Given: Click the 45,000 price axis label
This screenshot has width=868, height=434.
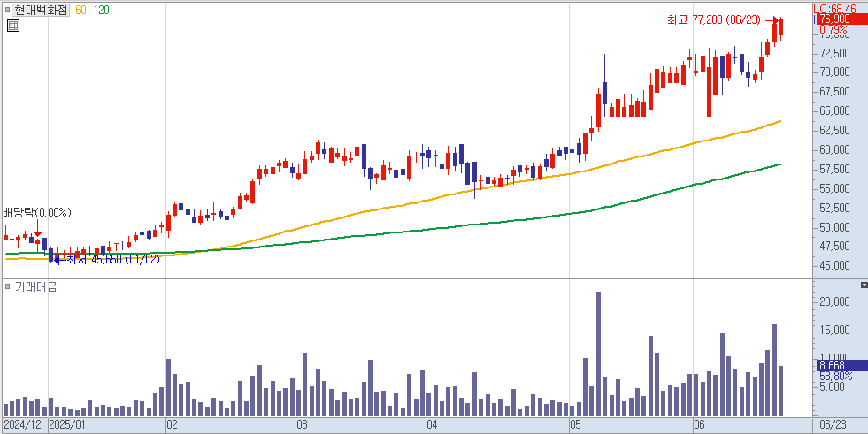Looking at the screenshot, I should tap(834, 265).
